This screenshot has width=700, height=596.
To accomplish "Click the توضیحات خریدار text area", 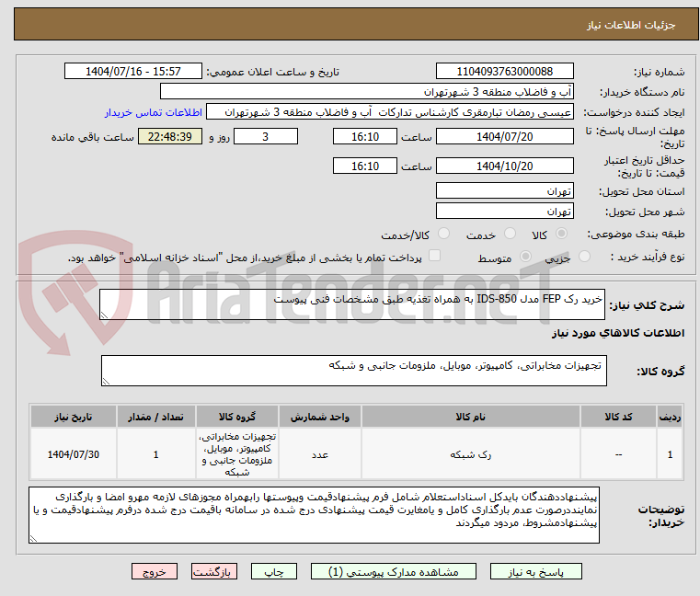I will click(x=314, y=515).
